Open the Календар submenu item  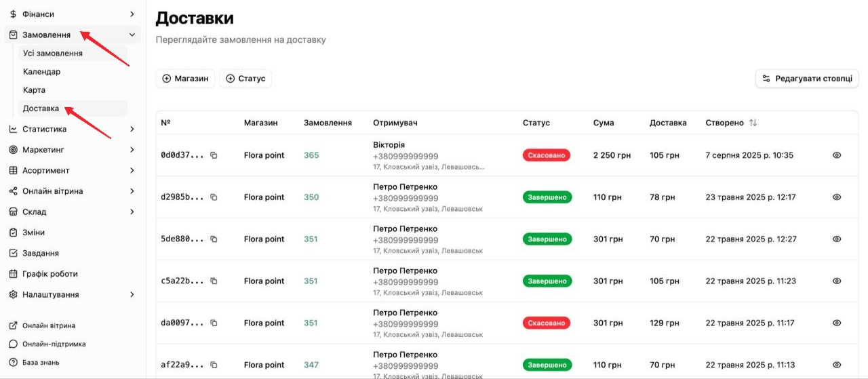[x=41, y=72]
